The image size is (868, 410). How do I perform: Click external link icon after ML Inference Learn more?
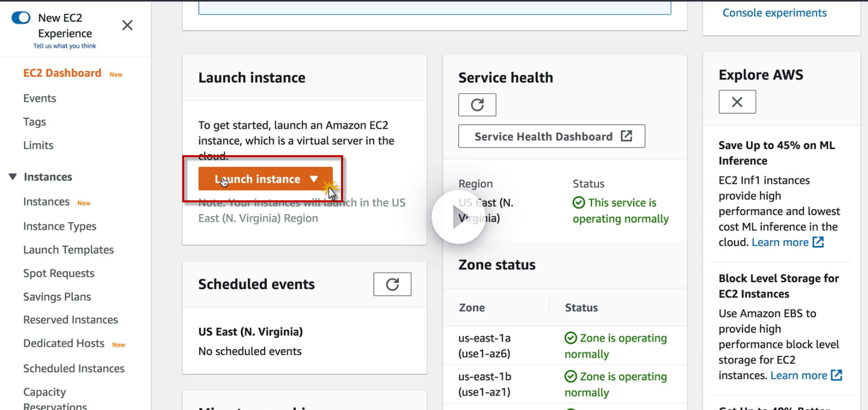point(818,242)
